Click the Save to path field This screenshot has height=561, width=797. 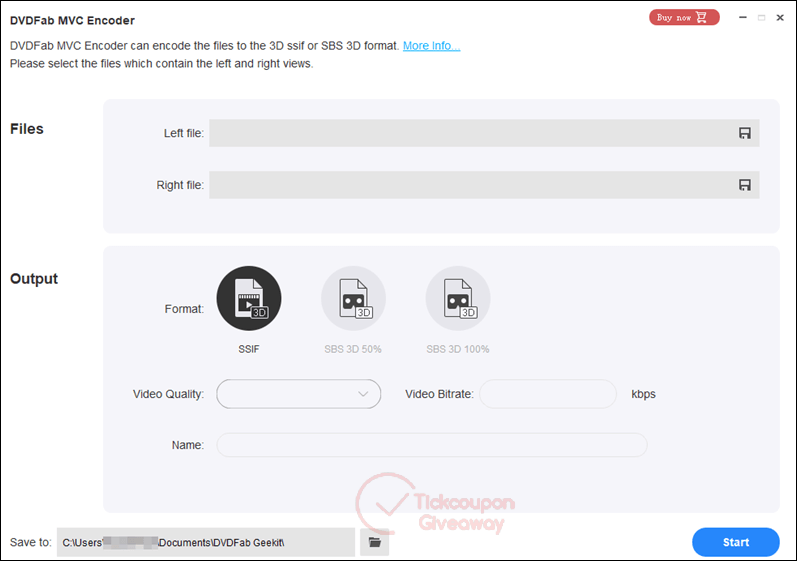pos(206,542)
